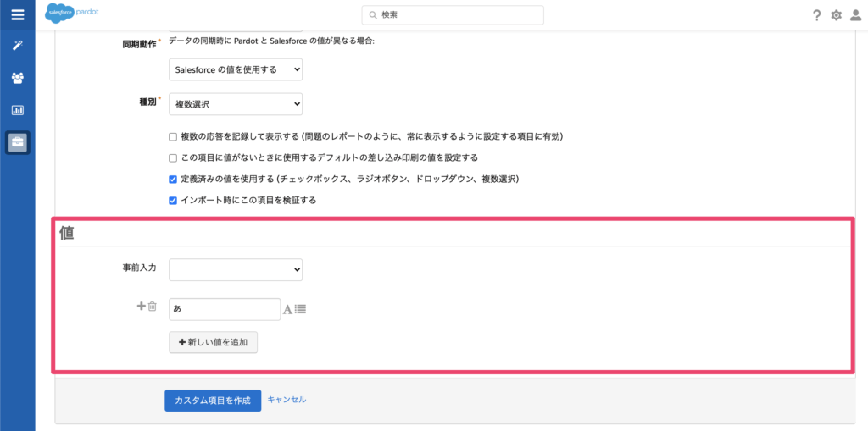This screenshot has width=868, height=431.
Task: Click the カスタム項目を作成 button
Action: point(213,401)
